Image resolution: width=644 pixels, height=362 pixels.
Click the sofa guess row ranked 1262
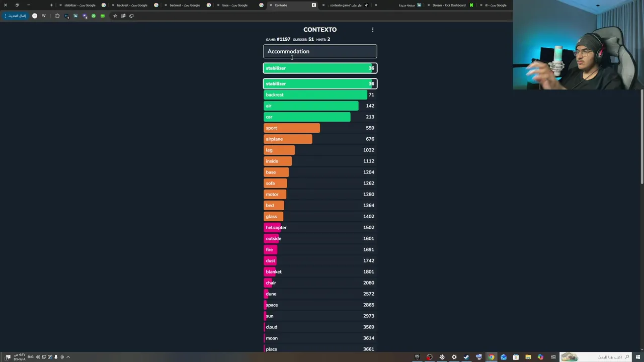click(x=320, y=183)
